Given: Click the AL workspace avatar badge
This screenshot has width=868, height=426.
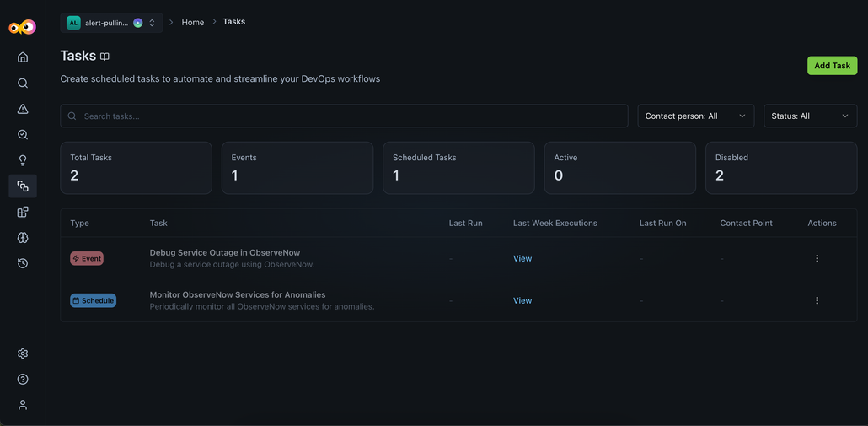Looking at the screenshot, I should [73, 23].
